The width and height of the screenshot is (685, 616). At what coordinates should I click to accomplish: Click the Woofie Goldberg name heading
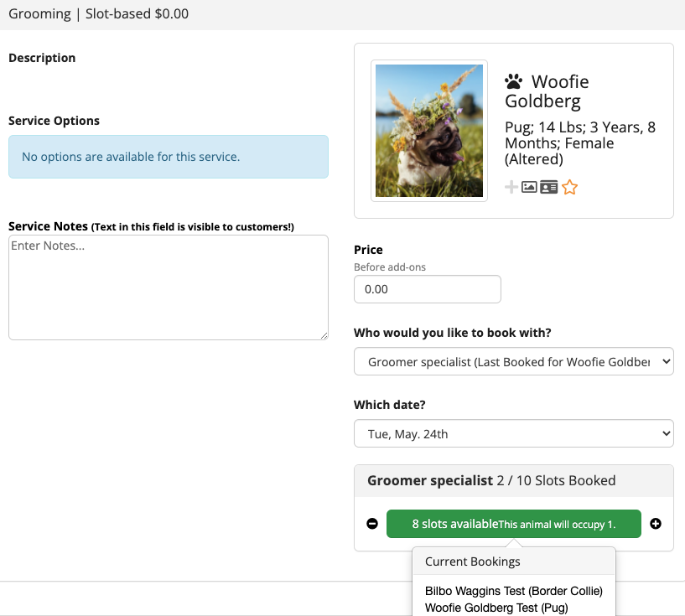point(547,91)
